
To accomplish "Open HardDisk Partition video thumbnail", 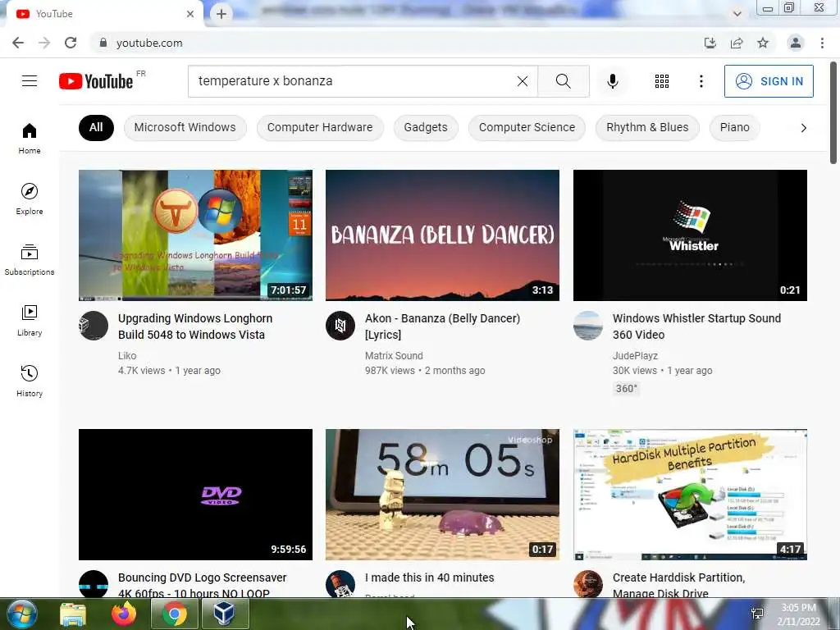I will tap(690, 495).
